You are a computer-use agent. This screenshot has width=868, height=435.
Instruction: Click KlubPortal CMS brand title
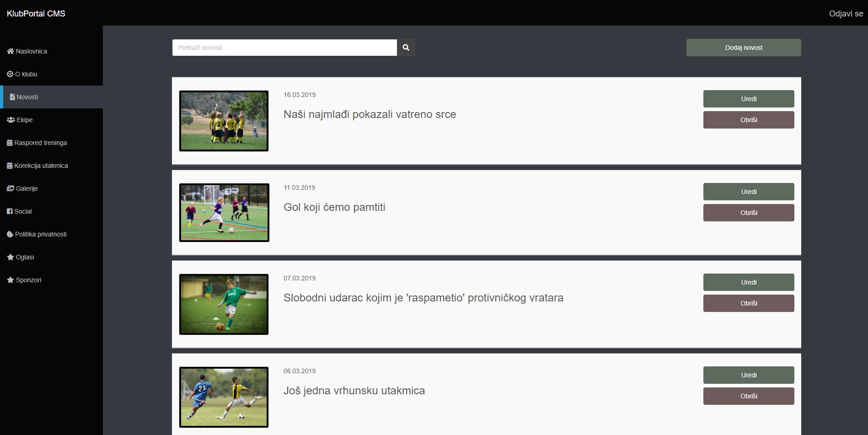[36, 14]
